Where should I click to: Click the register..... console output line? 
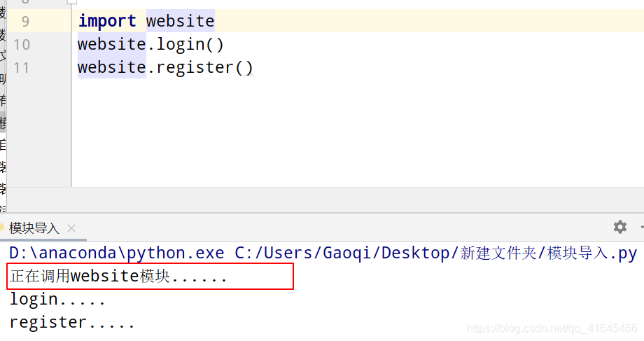tap(72, 323)
